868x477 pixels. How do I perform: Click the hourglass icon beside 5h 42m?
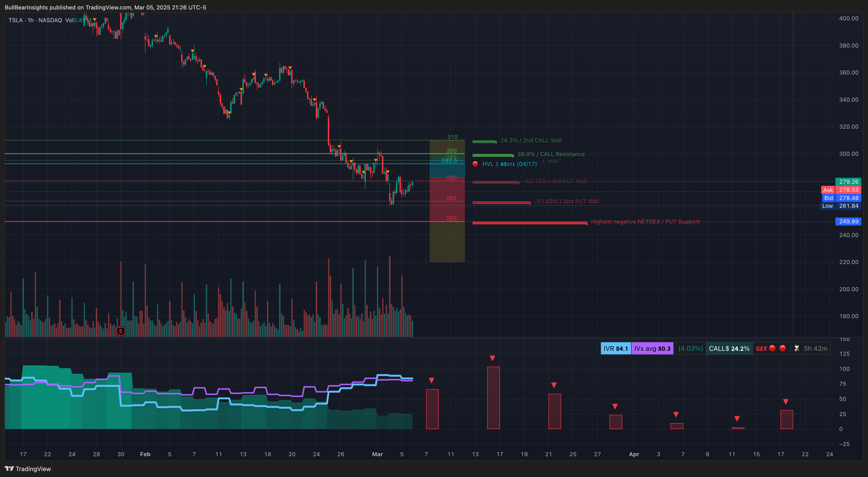click(x=797, y=348)
